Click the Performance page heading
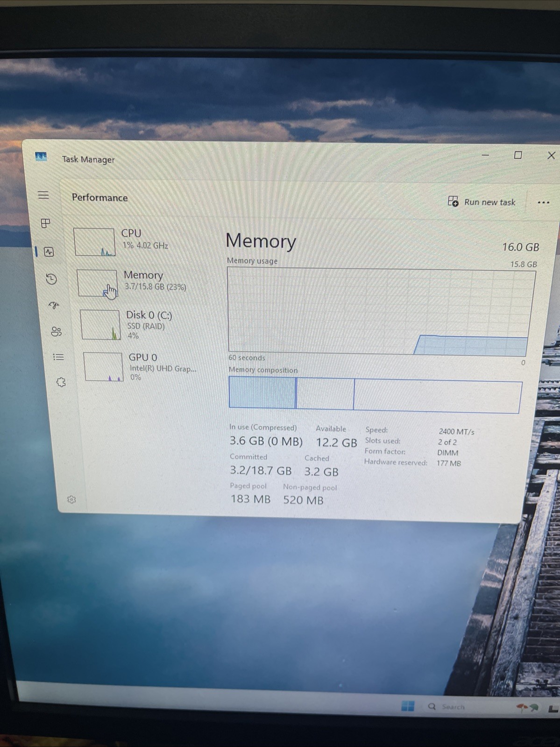The width and height of the screenshot is (560, 747). (x=99, y=198)
